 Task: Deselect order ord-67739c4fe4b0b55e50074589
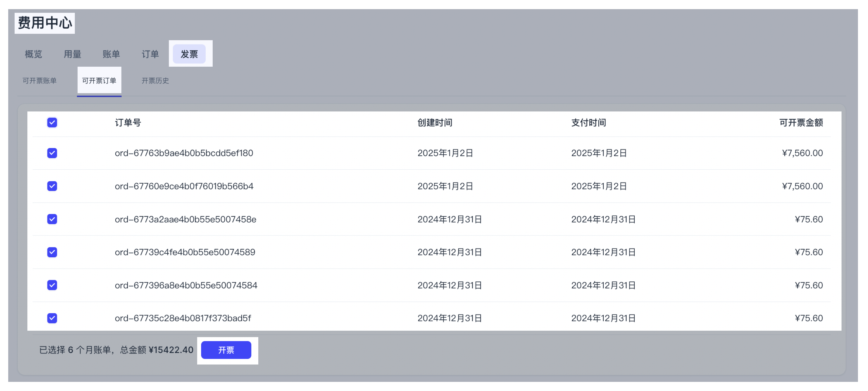pos(52,252)
